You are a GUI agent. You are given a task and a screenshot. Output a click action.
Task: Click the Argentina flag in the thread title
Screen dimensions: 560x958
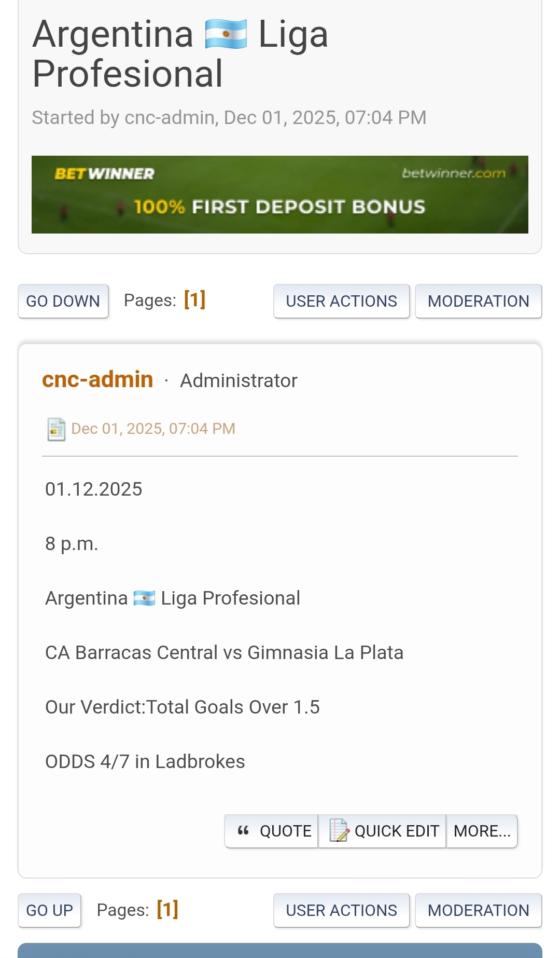pyautogui.click(x=226, y=34)
